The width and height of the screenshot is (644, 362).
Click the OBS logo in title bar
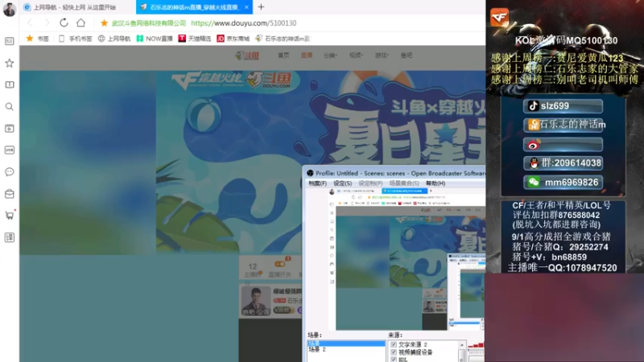(310, 173)
